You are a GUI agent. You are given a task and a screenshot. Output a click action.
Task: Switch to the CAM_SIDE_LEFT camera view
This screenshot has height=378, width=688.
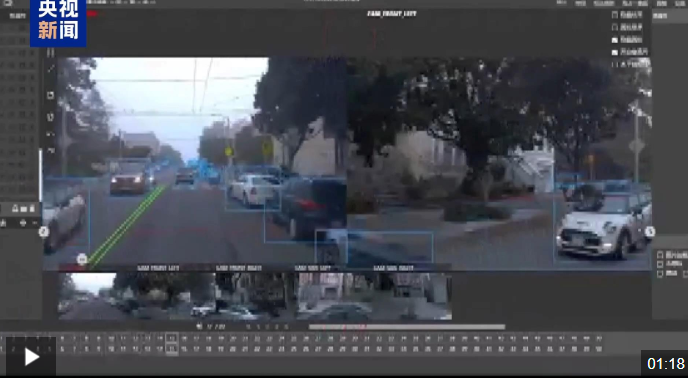click(x=313, y=268)
